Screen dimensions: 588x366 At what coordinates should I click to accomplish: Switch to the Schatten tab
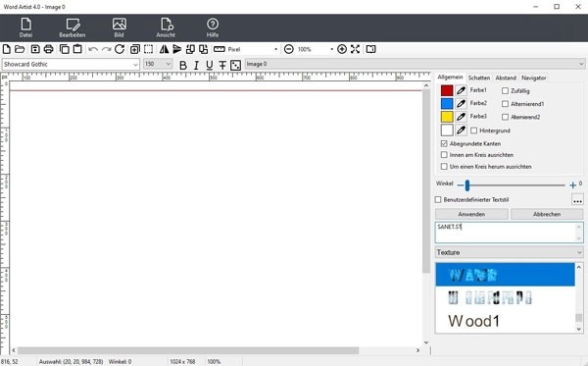click(x=479, y=78)
